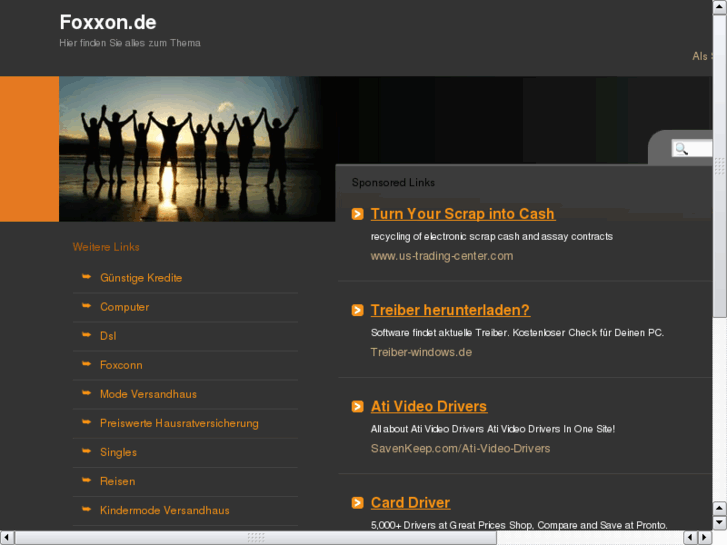Click the search magnifier icon
Image resolution: width=727 pixels, height=545 pixels.
pyautogui.click(x=681, y=149)
